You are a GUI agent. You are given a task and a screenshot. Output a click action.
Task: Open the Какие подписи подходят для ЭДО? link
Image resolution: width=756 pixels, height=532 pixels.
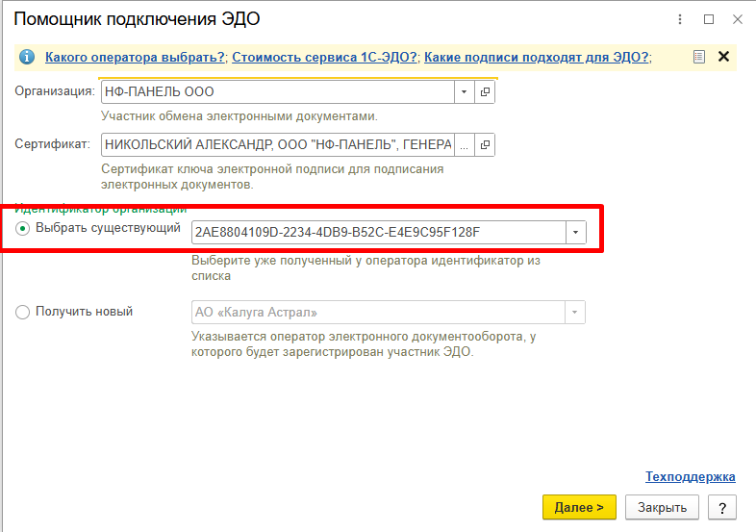tap(537, 57)
